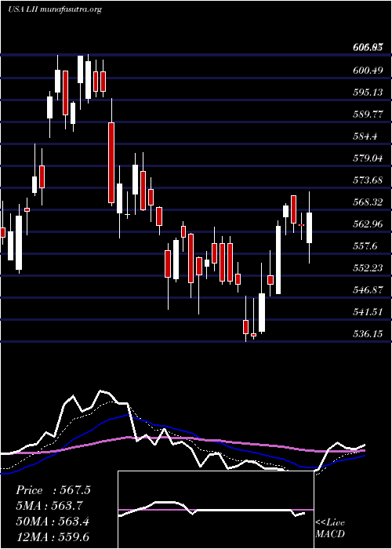Click the 536.15 price axis label
This screenshot has height=549, width=392.
point(368,334)
